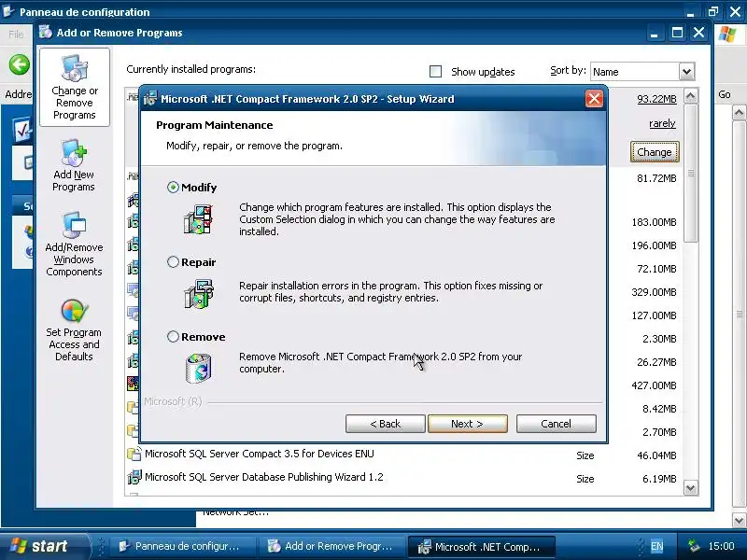Open Add/Remove Windows Components
This screenshot has width=747, height=560.
click(x=74, y=244)
